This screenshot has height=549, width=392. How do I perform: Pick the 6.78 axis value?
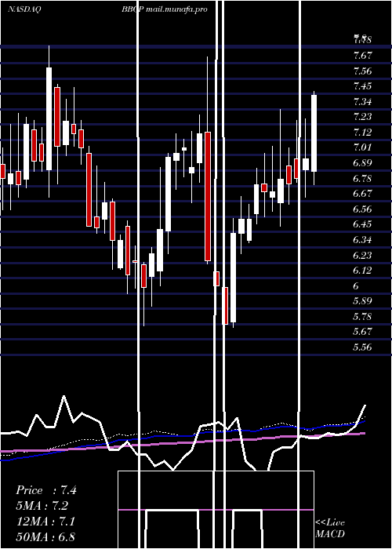(x=362, y=178)
